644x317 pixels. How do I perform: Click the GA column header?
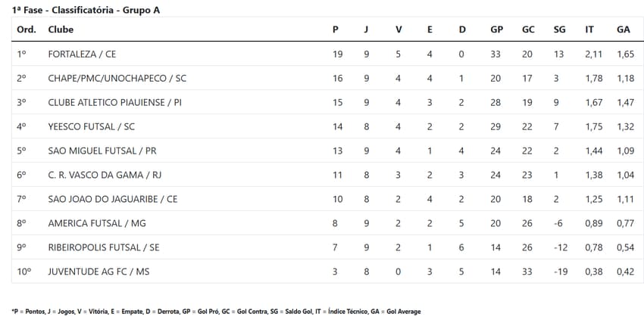[623, 30]
